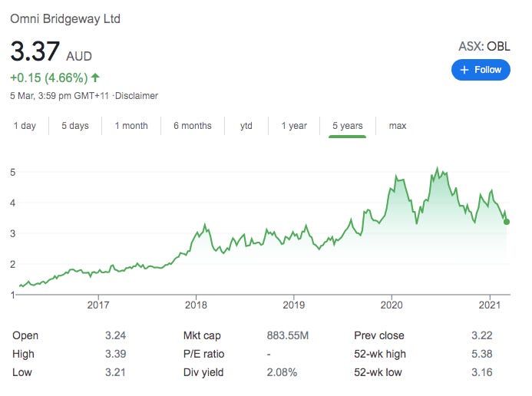This screenshot has height=396, width=532.
Task: Click the Div yield value 2.08%
Action: coord(282,372)
